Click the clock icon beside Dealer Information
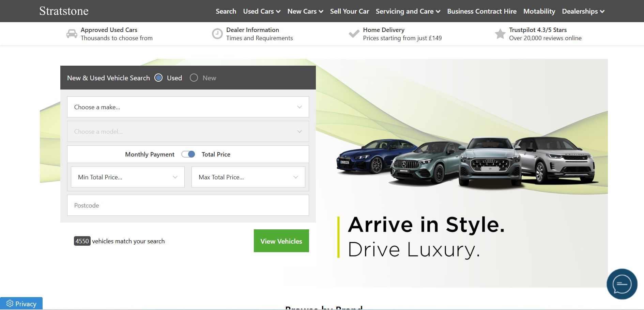Screen dimensions: 644x310 pyautogui.click(x=217, y=34)
